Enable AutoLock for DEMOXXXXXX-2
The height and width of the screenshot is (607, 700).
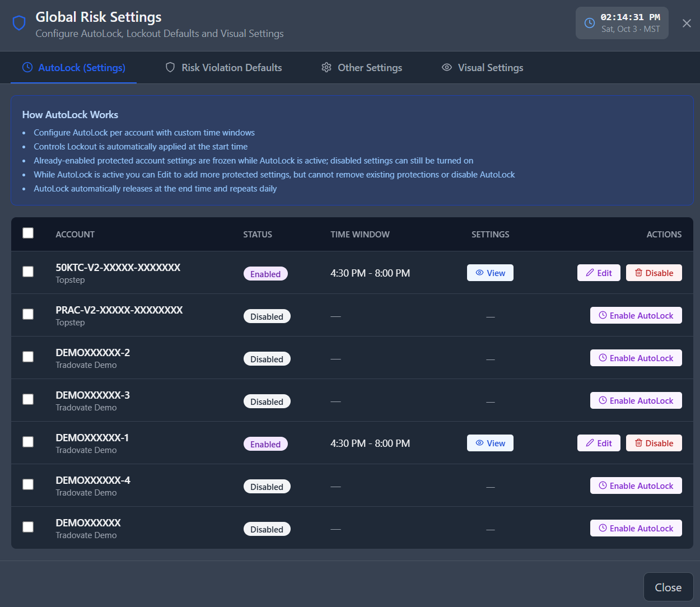coord(636,358)
